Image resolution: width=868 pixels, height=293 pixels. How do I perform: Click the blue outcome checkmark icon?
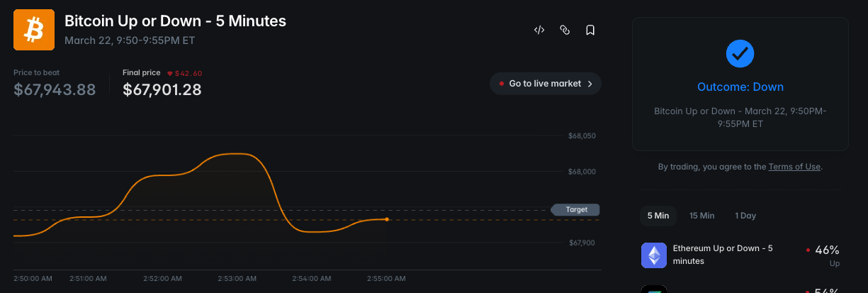pyautogui.click(x=740, y=53)
